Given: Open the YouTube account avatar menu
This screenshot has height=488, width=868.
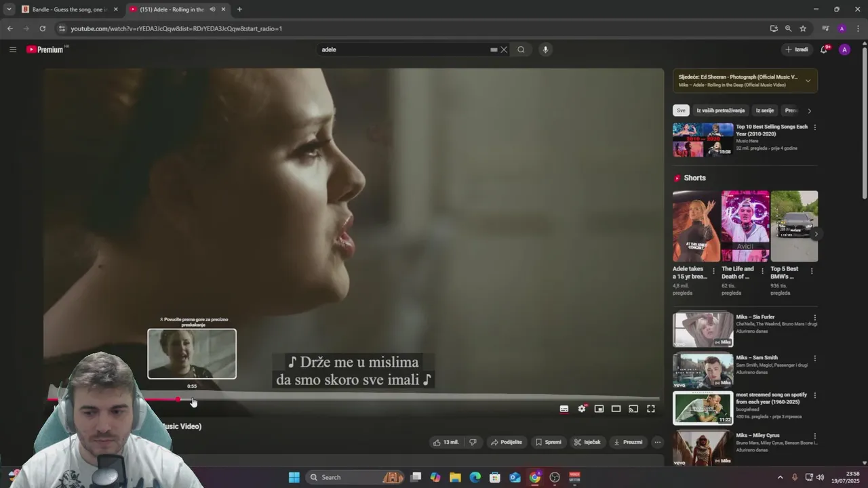Looking at the screenshot, I should (844, 49).
